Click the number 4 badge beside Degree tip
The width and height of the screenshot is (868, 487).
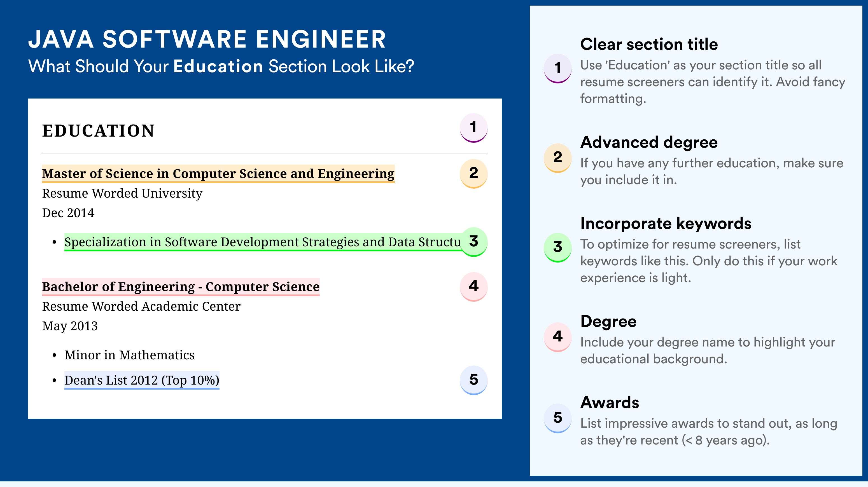tap(558, 337)
